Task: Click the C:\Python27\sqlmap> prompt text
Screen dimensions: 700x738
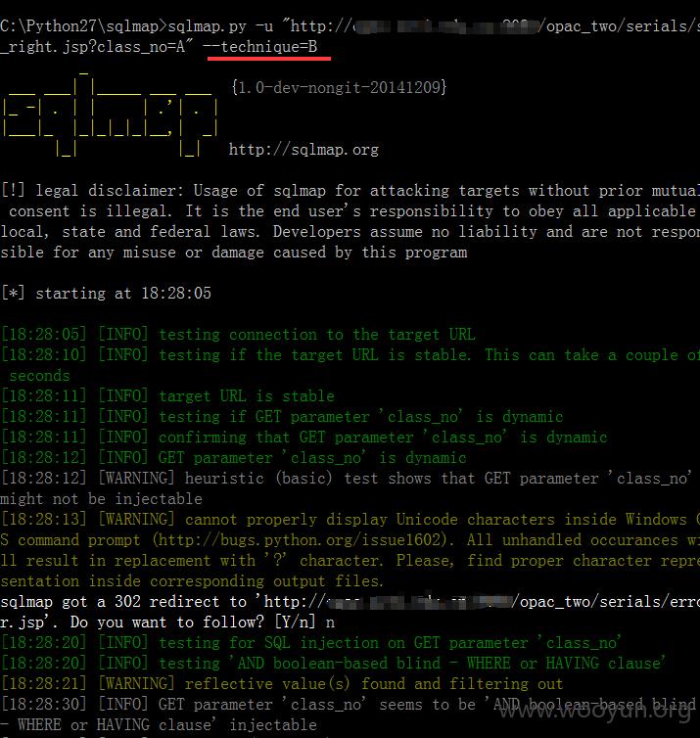Action: 84,25
